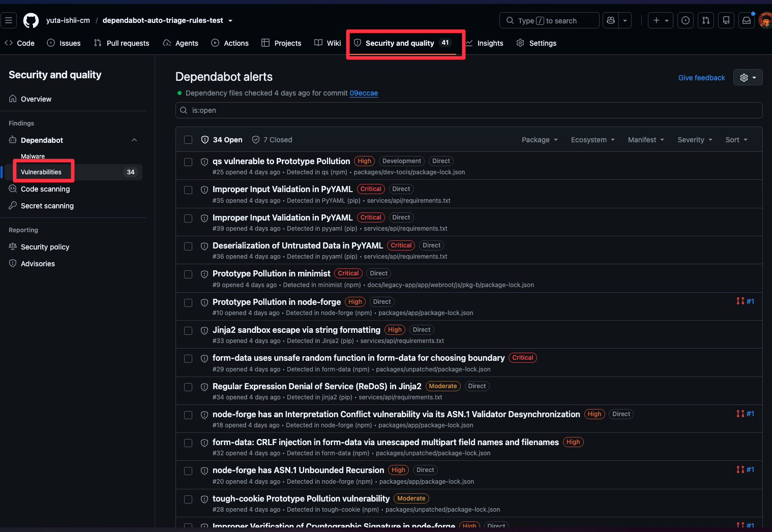
Task: Open the Wiki tab
Action: click(x=328, y=43)
